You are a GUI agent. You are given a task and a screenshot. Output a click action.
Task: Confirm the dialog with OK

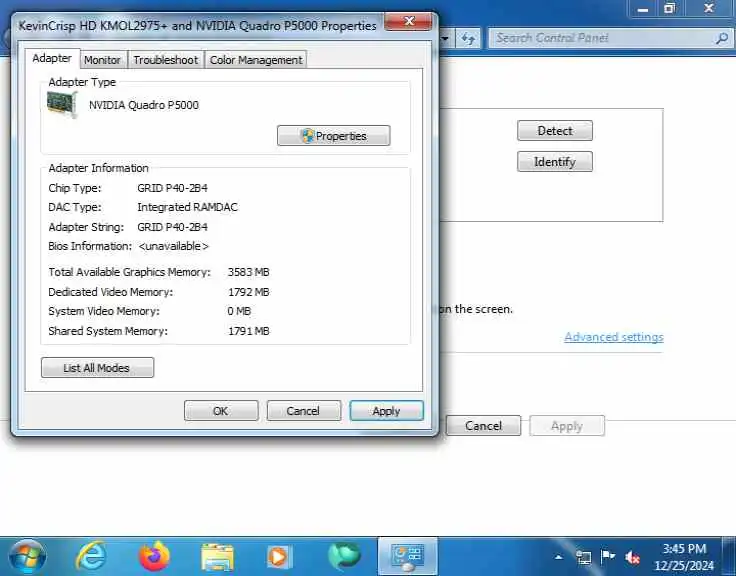pyautogui.click(x=221, y=411)
